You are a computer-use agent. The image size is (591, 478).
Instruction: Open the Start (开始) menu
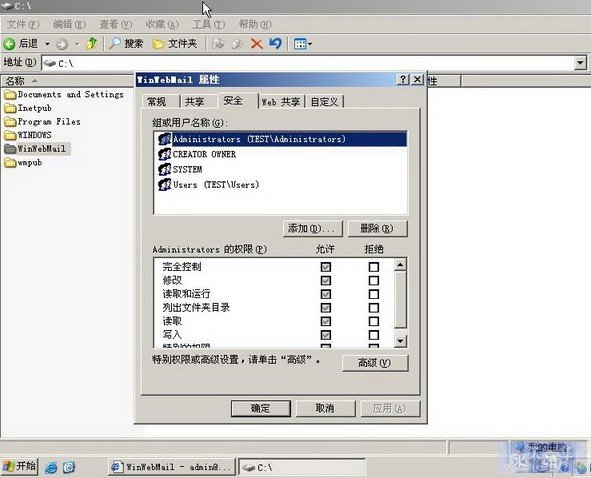[x=20, y=467]
